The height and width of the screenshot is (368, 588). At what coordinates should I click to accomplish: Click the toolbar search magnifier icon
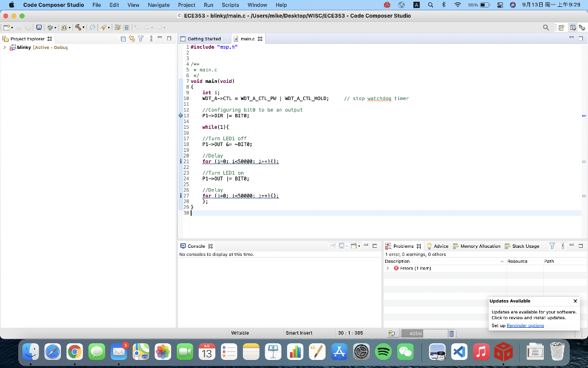pyautogui.click(x=546, y=27)
